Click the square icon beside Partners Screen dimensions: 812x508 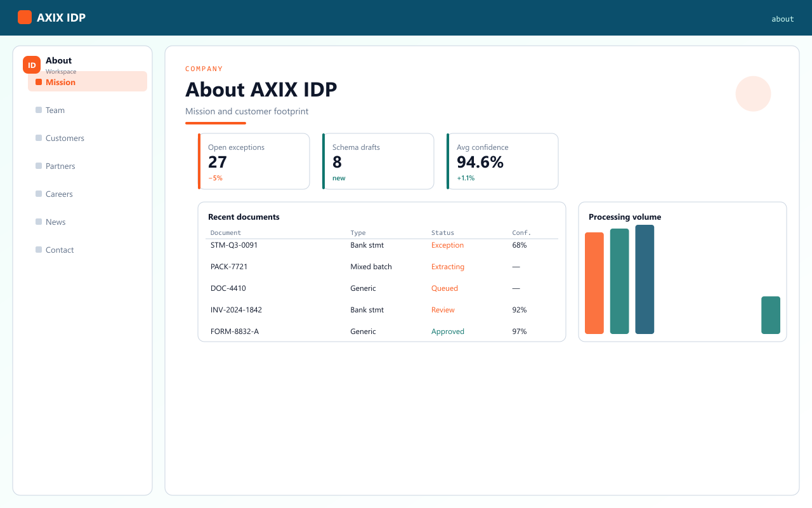39,166
